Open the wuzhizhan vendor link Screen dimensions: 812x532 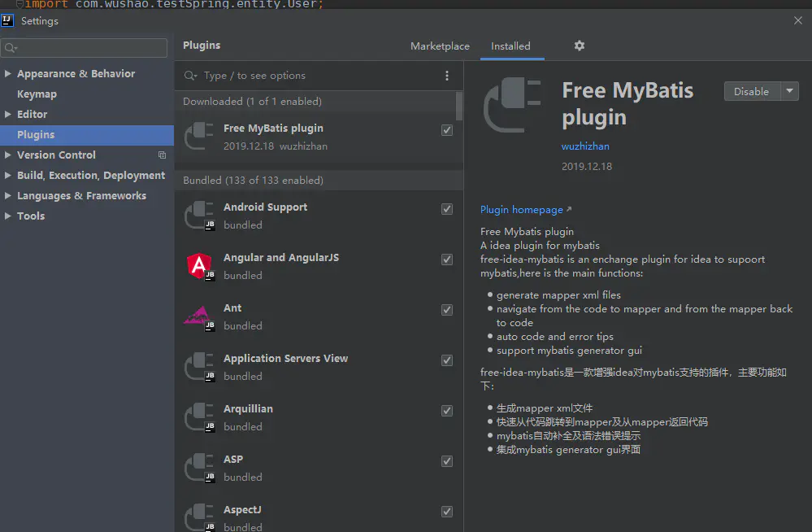(x=585, y=146)
